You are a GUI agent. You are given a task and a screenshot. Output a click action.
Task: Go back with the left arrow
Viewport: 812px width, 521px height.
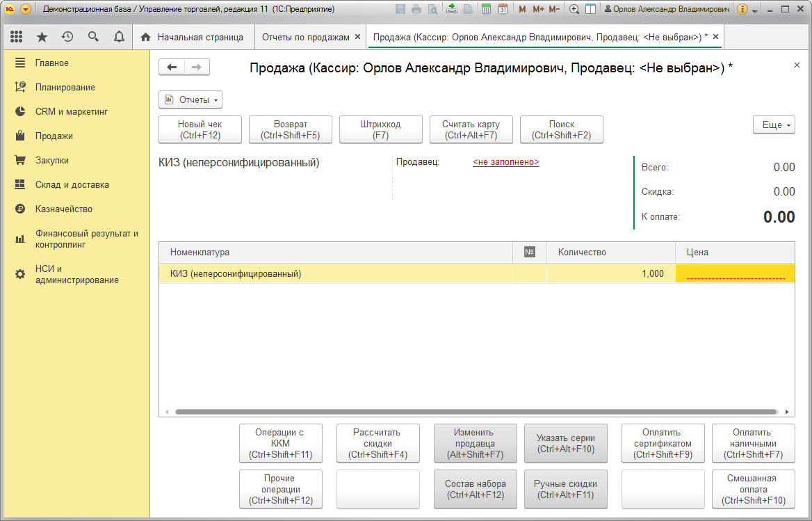coord(172,67)
